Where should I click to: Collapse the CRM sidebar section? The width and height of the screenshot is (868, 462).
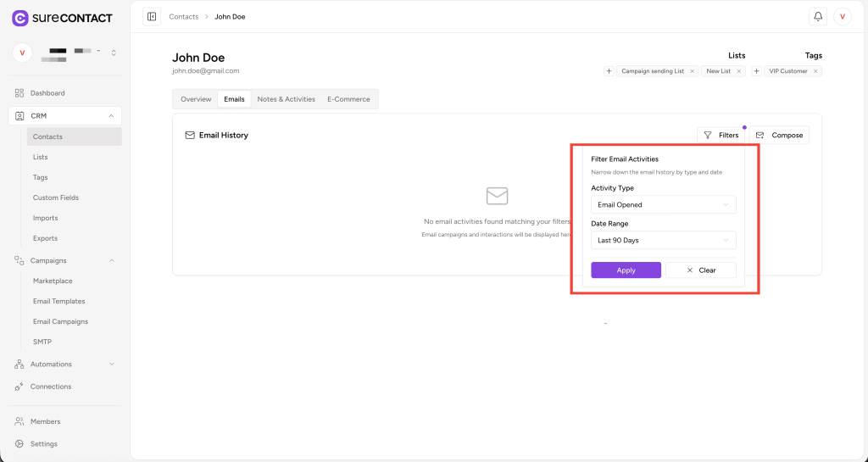(111, 115)
